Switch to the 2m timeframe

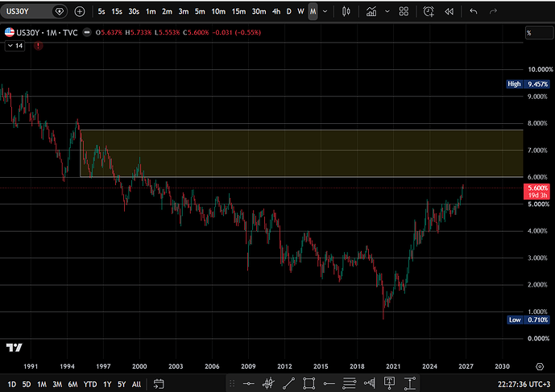pyautogui.click(x=167, y=12)
